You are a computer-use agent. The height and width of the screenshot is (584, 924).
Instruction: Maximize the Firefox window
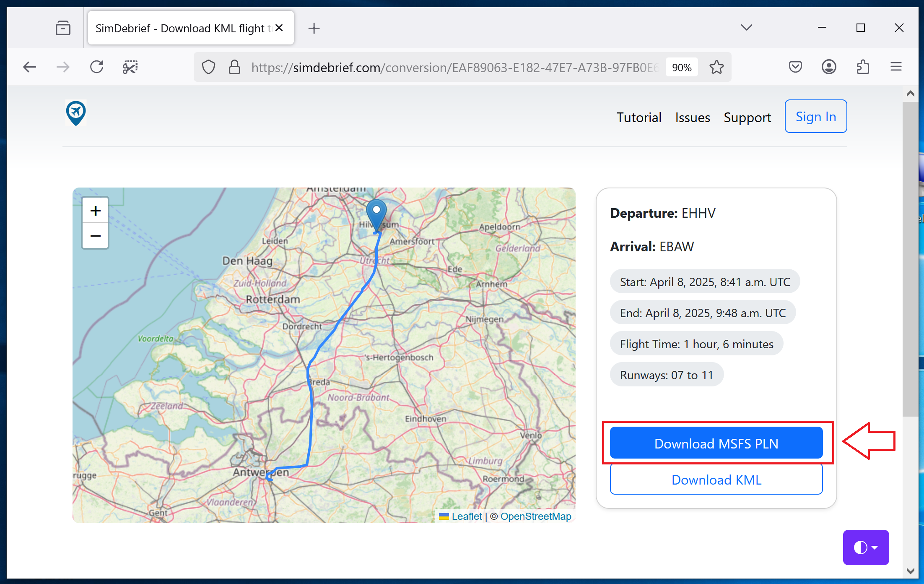[861, 28]
